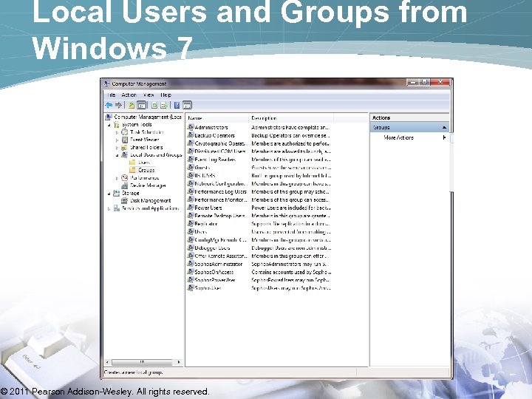Select the Groups folder in tree

point(146,170)
